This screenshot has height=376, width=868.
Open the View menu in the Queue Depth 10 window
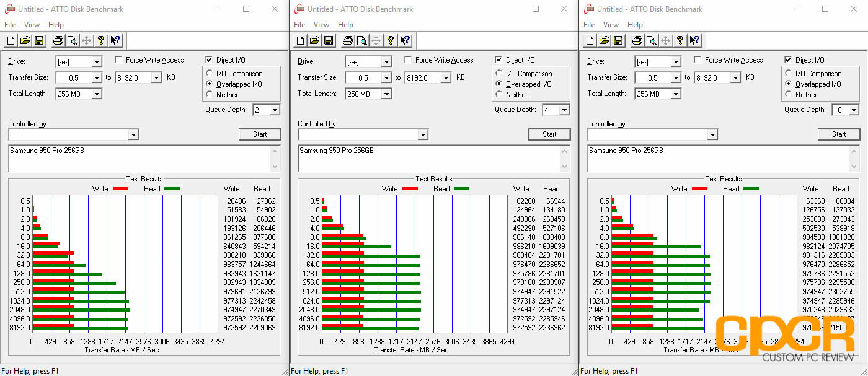(611, 25)
